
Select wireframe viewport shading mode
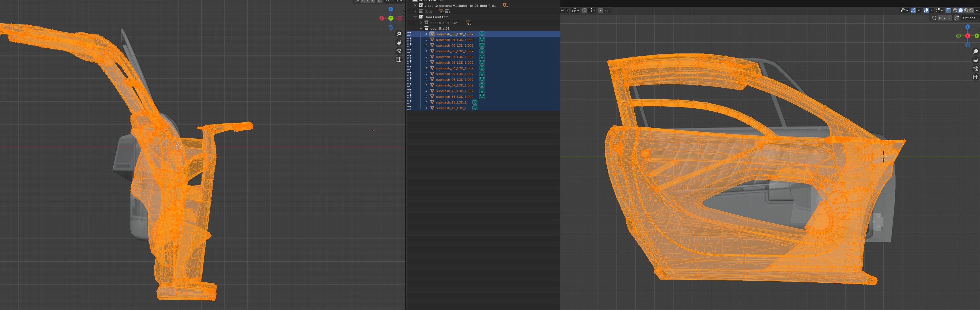(955, 10)
